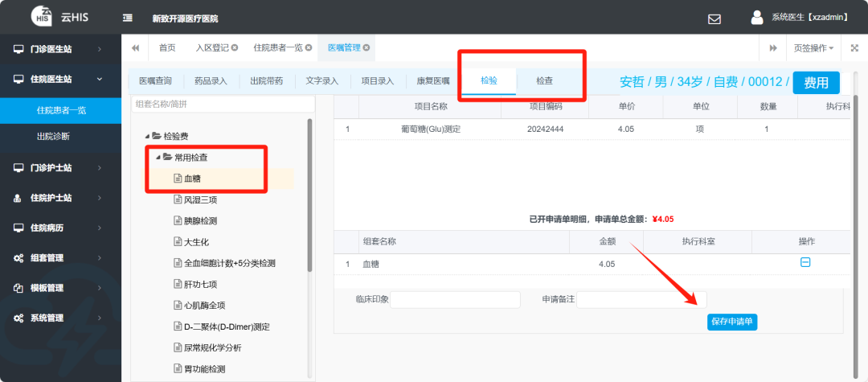
Task: Collapse the 常用检查 tree node arrow
Action: 158,158
